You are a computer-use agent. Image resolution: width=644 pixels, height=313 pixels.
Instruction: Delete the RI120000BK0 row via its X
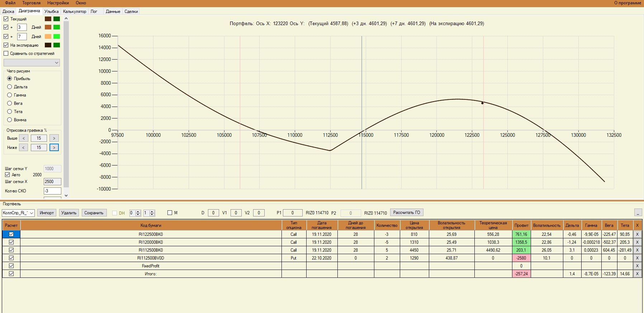click(x=637, y=242)
